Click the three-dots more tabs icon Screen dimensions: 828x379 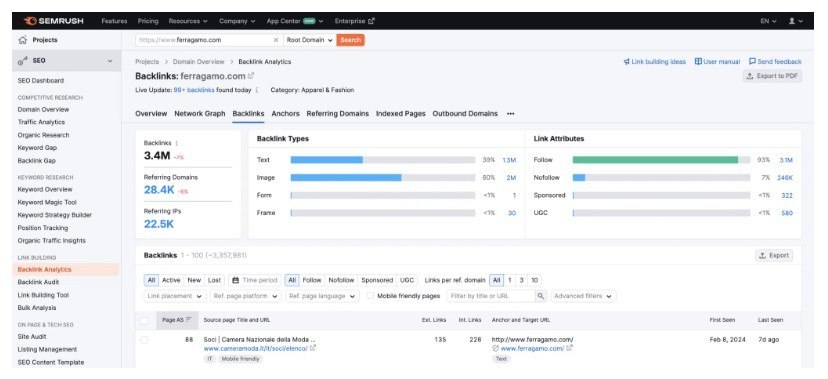coord(510,113)
